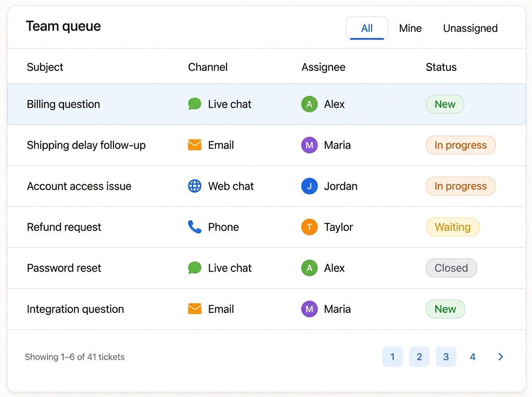Click the Email envelope icon in Shipping delay row
Screen dimensions: 532x397
[x=195, y=145]
